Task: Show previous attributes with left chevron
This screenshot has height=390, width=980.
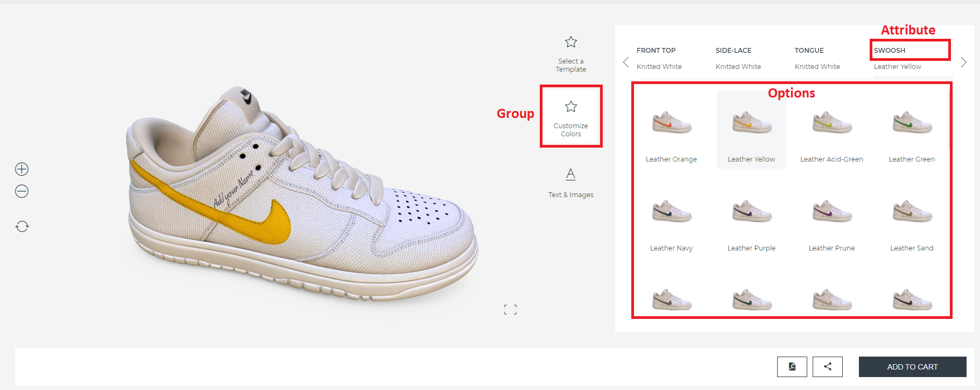Action: pos(625,62)
